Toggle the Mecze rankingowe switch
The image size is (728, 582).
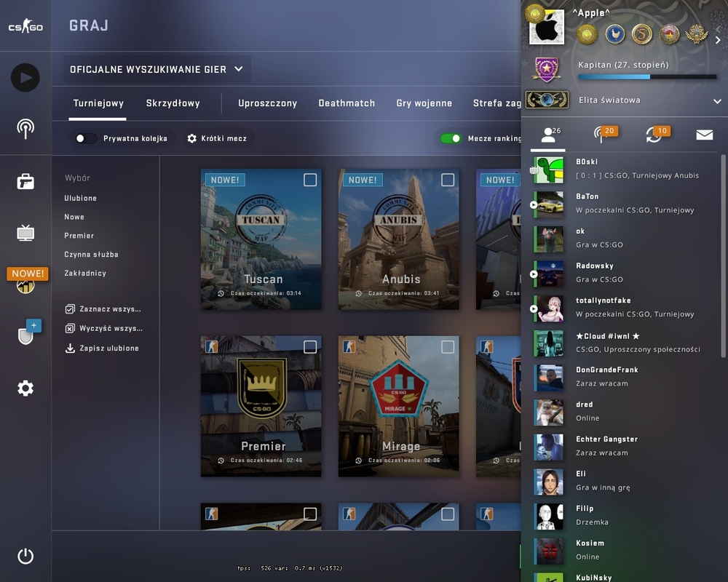451,138
